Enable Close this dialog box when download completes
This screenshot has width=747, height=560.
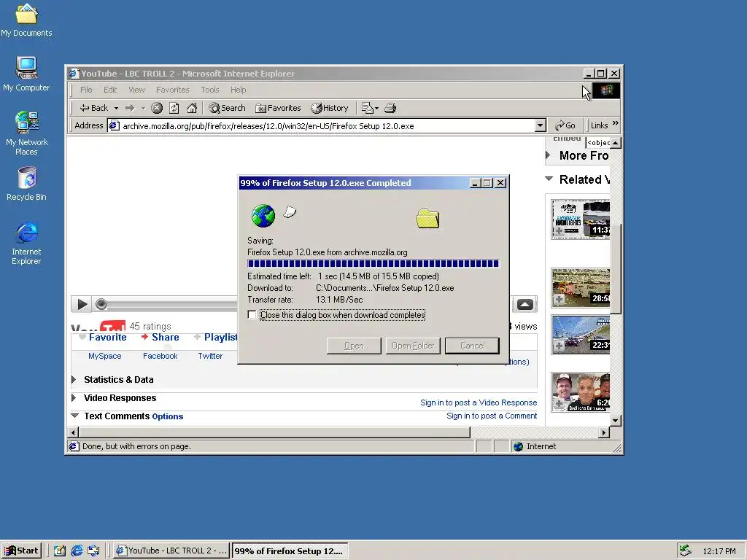[x=252, y=315]
